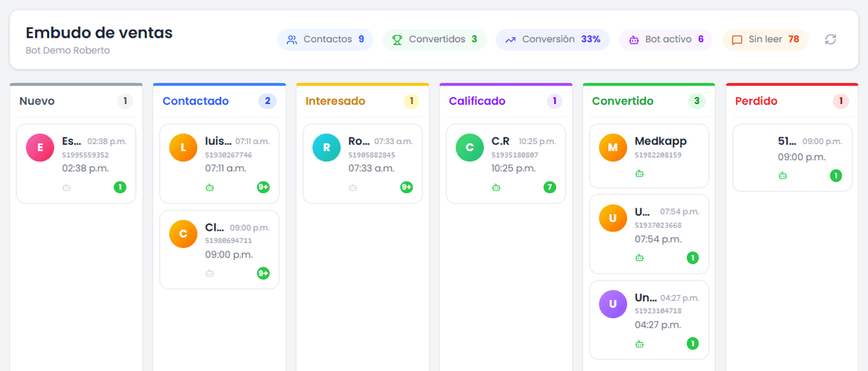Click phone number 51935180807
Viewport: 868px width, 371px height.
click(x=515, y=155)
